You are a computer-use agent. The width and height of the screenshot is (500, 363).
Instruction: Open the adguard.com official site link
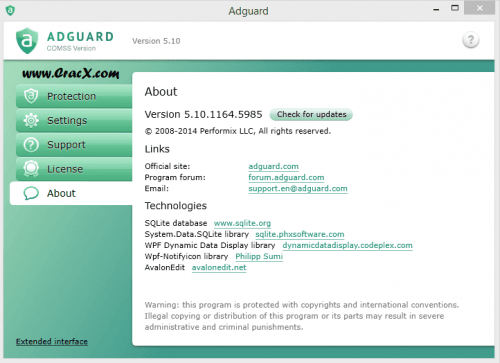(273, 166)
